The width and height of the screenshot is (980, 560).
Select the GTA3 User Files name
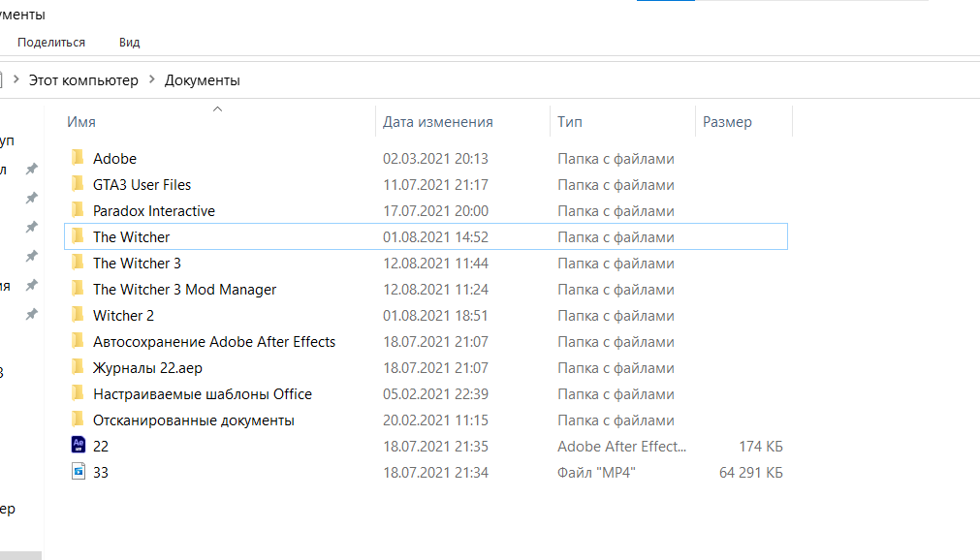(x=142, y=185)
